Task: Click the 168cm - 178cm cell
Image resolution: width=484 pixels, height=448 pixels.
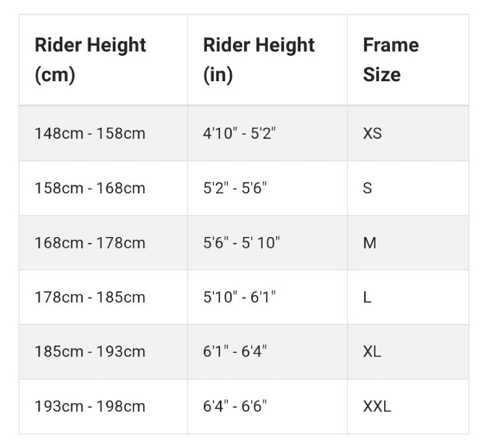Action: [x=90, y=243]
